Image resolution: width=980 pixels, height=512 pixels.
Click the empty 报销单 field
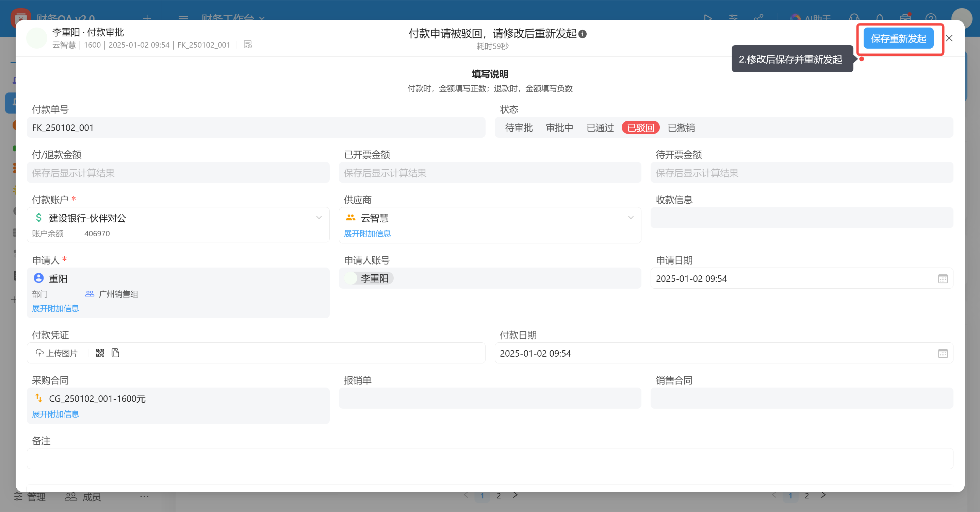(490, 398)
